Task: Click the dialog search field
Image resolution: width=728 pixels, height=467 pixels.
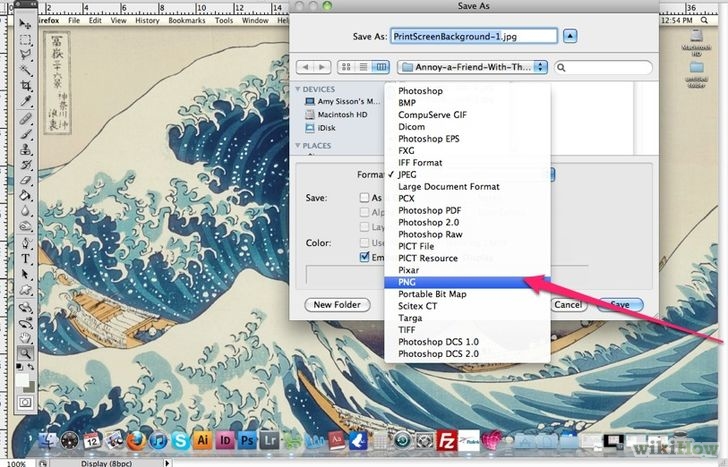Action: (x=603, y=68)
